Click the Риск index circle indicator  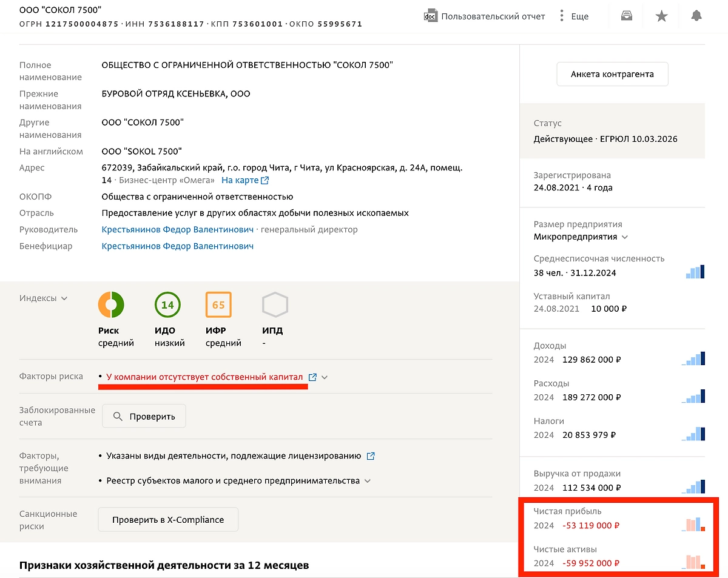click(111, 304)
